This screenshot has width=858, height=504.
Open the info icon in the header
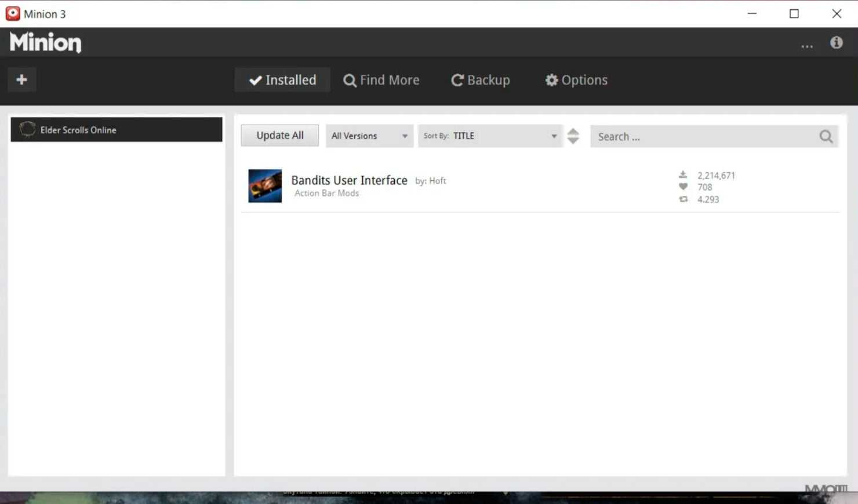[x=836, y=42]
